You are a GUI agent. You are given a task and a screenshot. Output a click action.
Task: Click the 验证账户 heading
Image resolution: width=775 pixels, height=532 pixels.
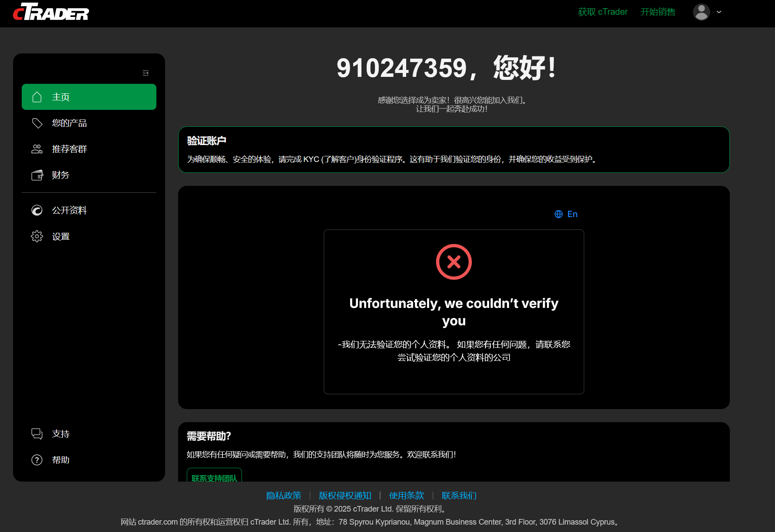pos(207,141)
